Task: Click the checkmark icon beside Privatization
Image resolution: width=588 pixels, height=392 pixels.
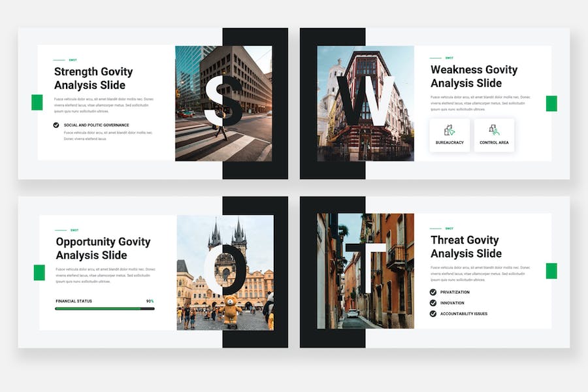Action: tap(433, 292)
